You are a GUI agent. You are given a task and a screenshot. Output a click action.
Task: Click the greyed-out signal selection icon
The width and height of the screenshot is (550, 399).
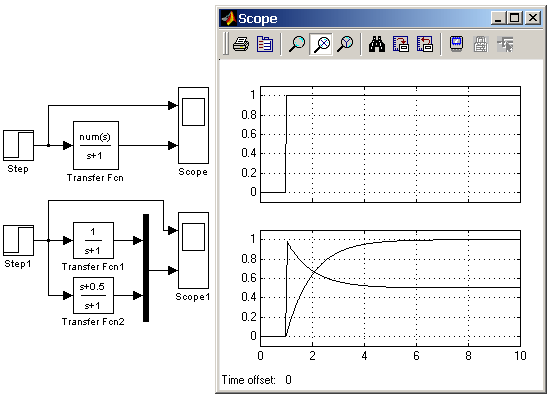tap(505, 44)
